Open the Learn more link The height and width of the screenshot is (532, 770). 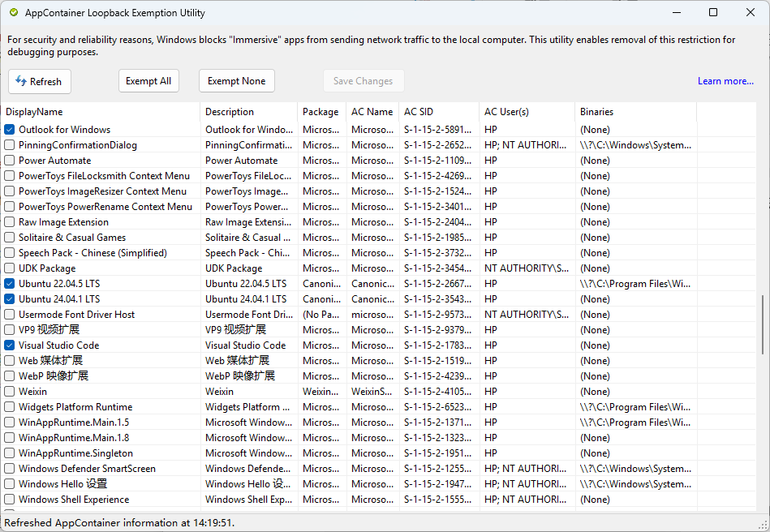725,81
